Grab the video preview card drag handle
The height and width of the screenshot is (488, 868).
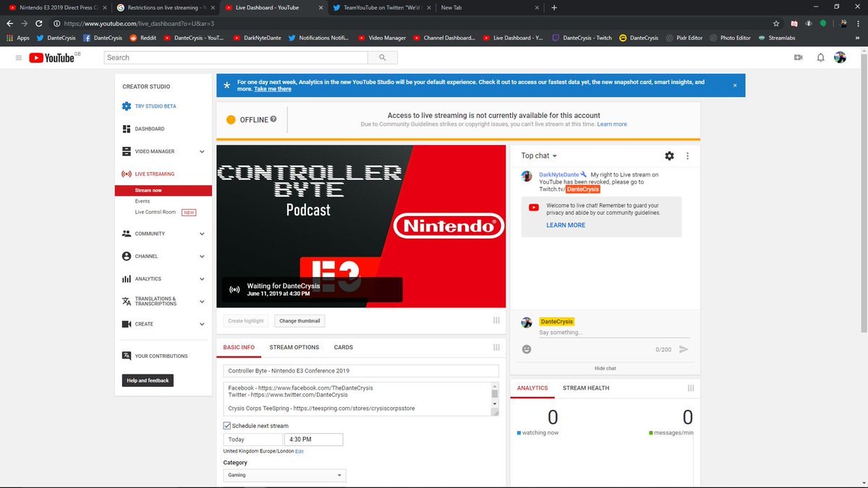point(496,320)
